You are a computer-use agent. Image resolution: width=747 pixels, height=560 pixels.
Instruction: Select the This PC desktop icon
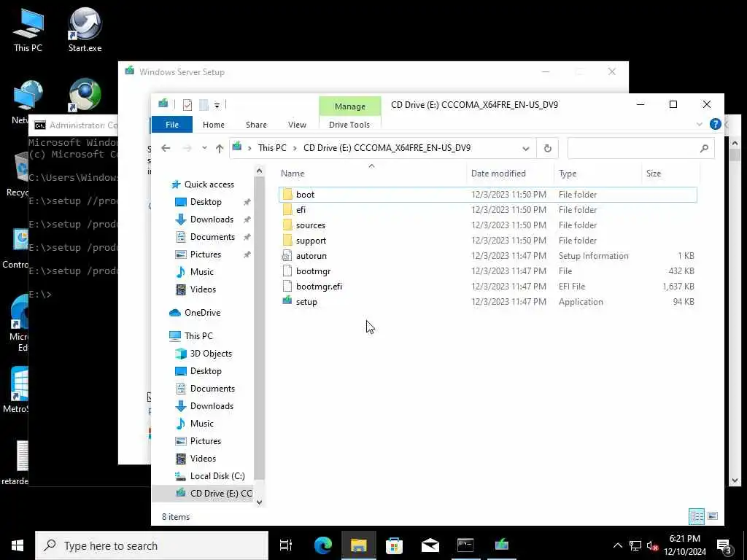[x=28, y=29]
